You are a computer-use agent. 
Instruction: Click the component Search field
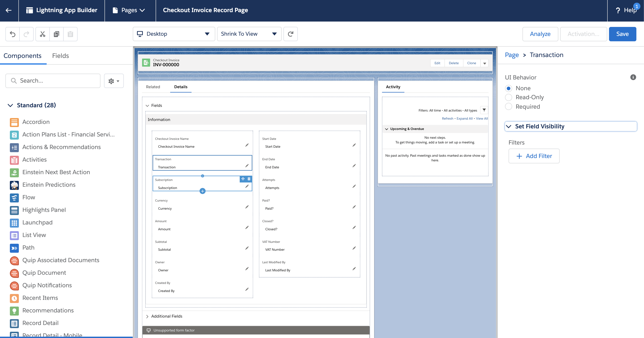pos(53,81)
